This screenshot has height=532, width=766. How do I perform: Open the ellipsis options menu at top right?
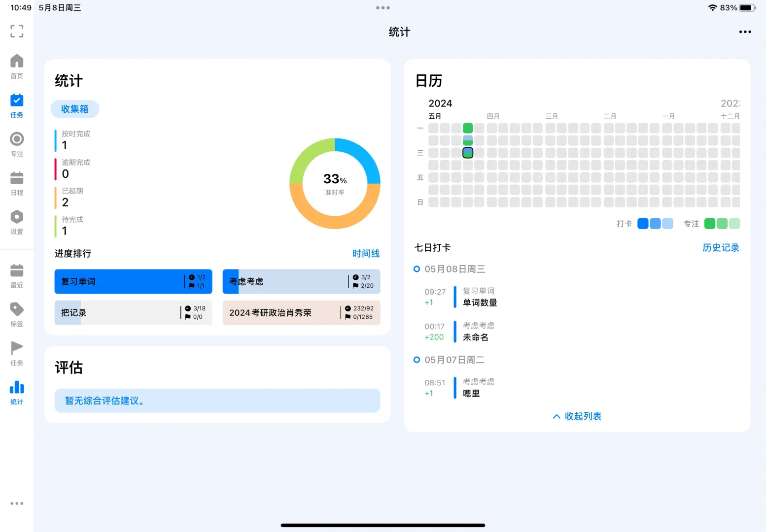tap(745, 32)
